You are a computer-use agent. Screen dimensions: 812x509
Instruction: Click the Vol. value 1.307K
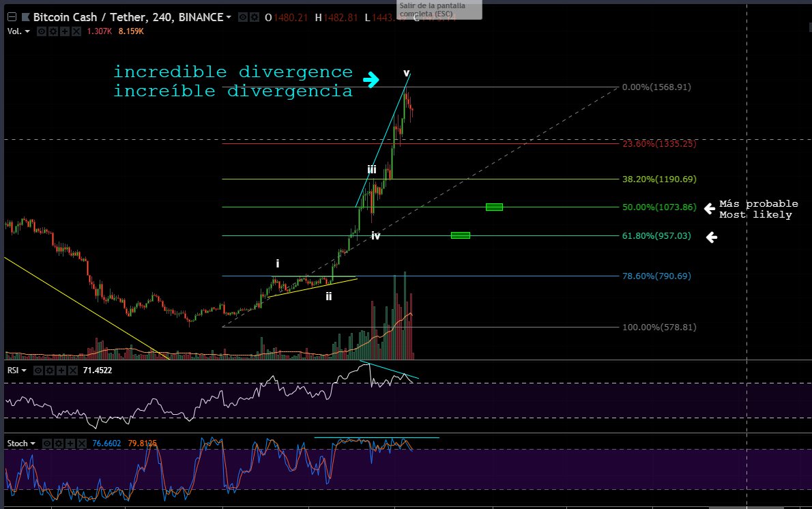point(100,31)
